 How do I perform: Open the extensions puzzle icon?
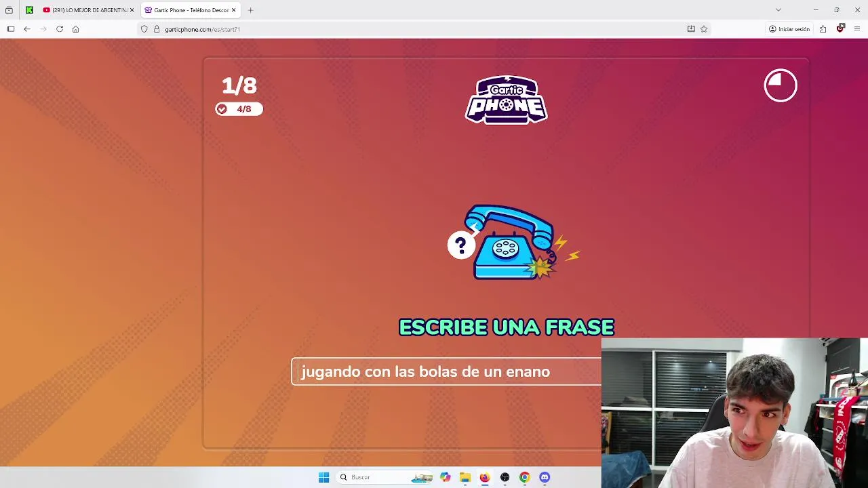point(823,29)
